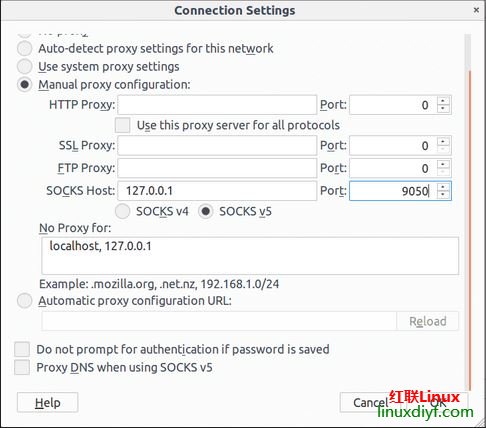Enable Proxy DNS when using SOCKS v5

point(22,367)
